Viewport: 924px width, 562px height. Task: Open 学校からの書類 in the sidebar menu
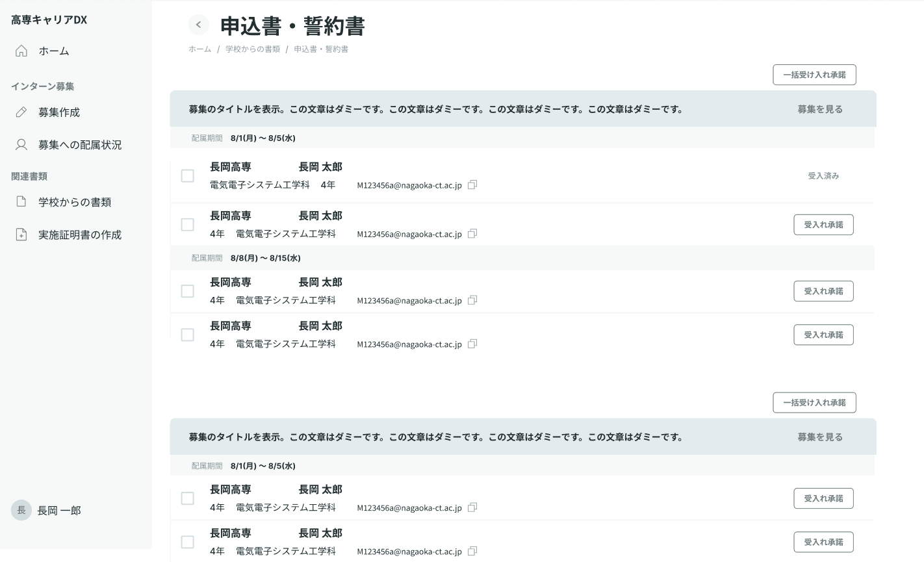(x=75, y=202)
